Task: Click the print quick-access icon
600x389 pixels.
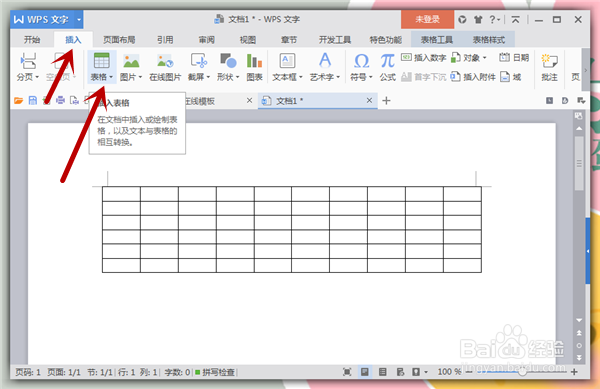Action: pyautogui.click(x=60, y=101)
